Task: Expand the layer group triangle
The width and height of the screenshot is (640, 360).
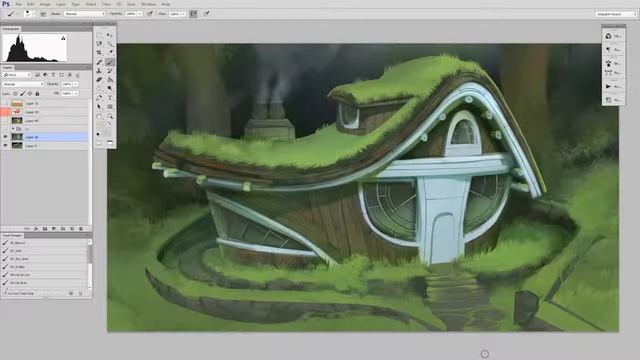Action: click(x=13, y=129)
